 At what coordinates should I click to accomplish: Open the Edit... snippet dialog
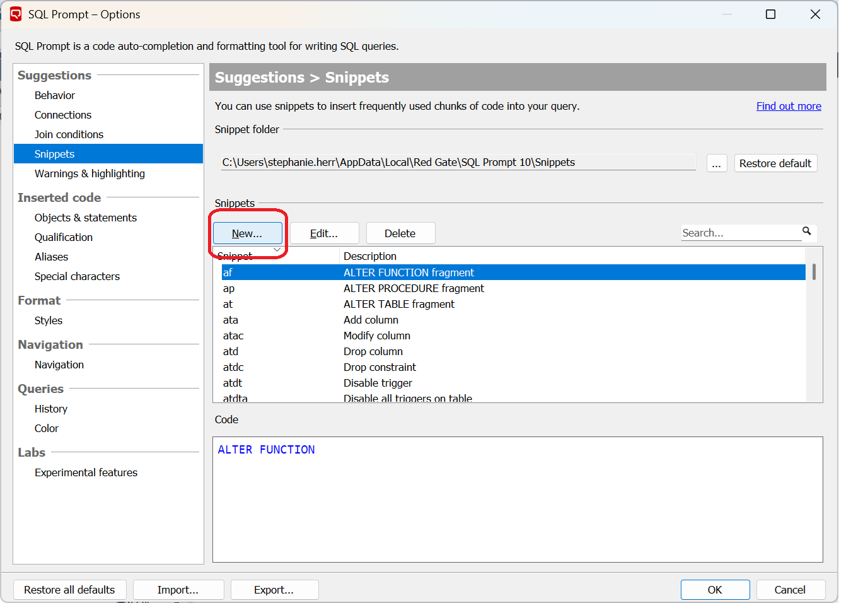point(324,233)
